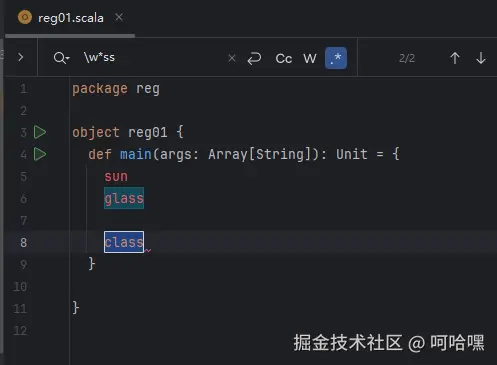
Task: Click the main method name
Action: tap(136, 154)
